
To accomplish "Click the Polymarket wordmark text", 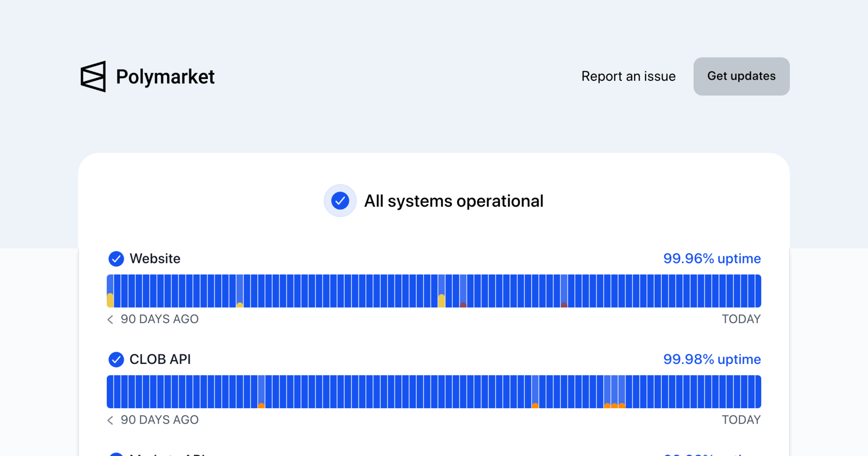I will click(165, 77).
